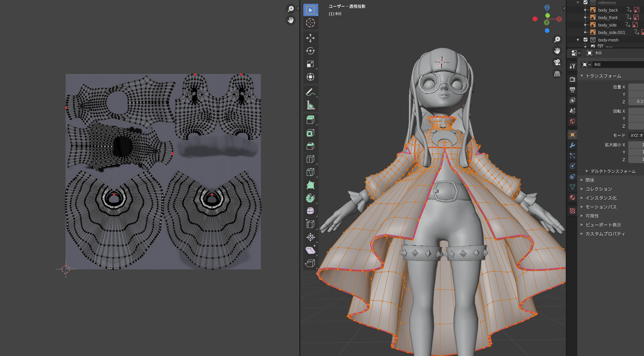Toggle the body-mesh collection checkbox
Image resolution: width=644 pixels, height=356 pixels.
tap(585, 40)
